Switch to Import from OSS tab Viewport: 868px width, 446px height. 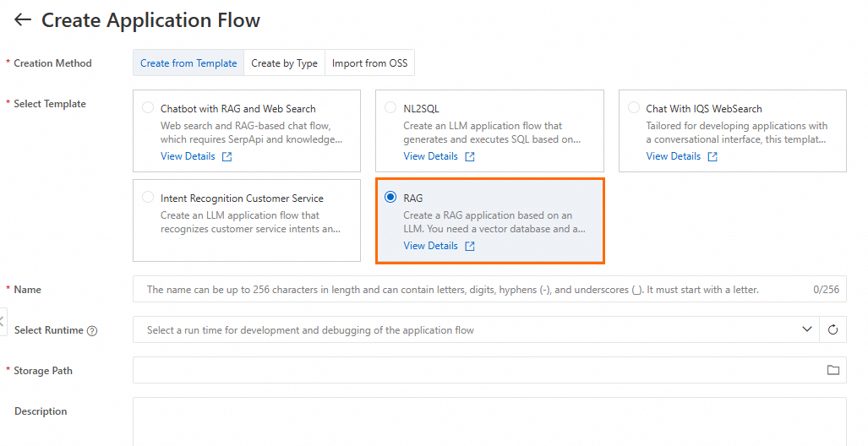(369, 63)
